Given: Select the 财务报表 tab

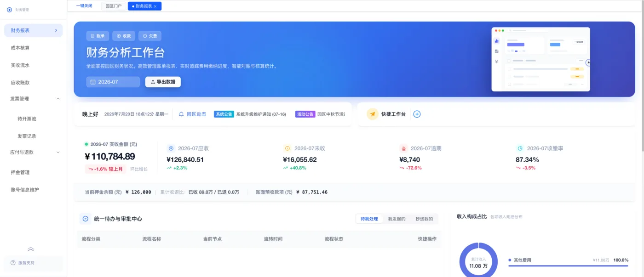Looking at the screenshot, I should point(144,6).
